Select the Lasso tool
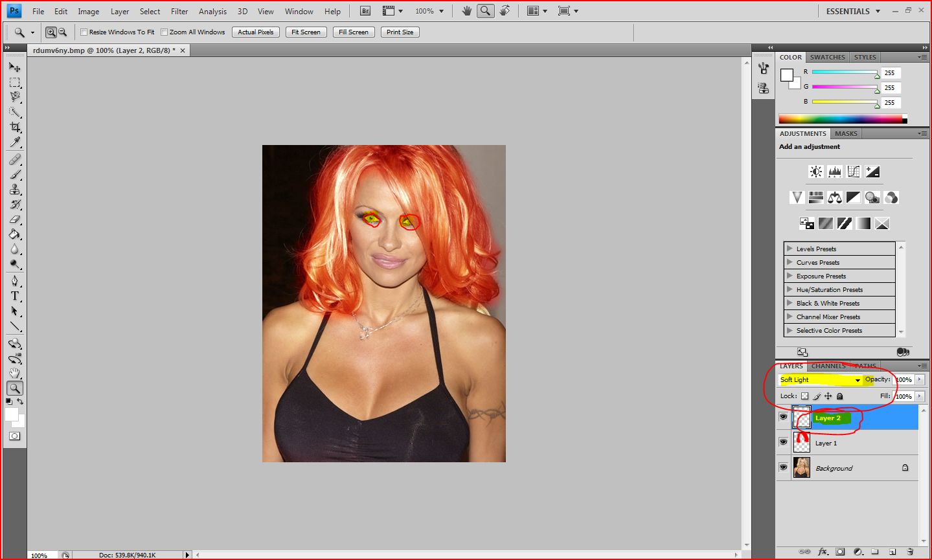The height and width of the screenshot is (560, 932). pos(14,97)
